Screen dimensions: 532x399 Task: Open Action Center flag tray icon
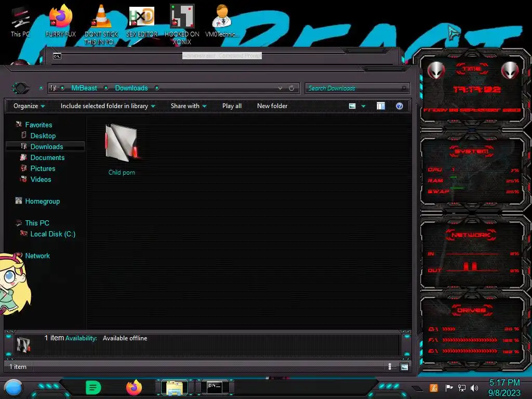(449, 388)
